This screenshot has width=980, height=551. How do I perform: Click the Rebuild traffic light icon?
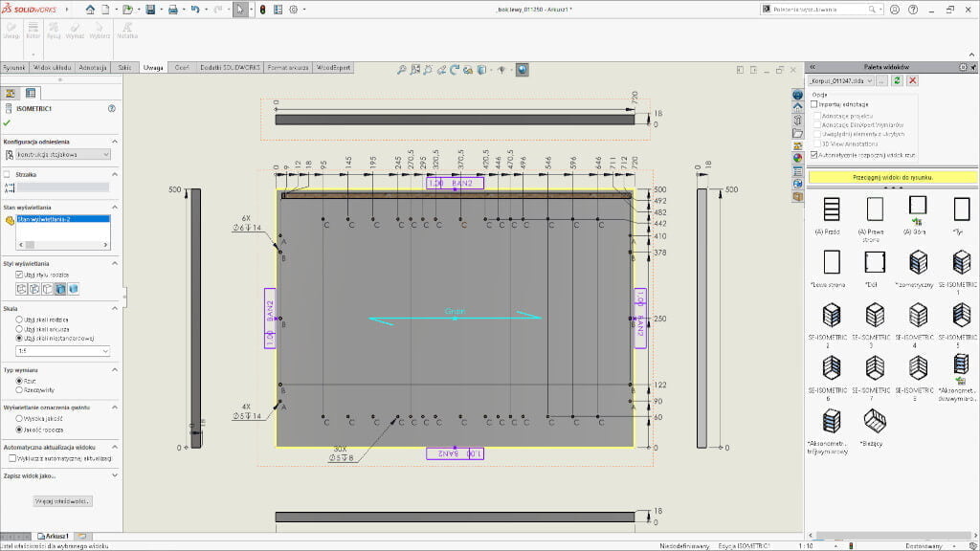261,10
